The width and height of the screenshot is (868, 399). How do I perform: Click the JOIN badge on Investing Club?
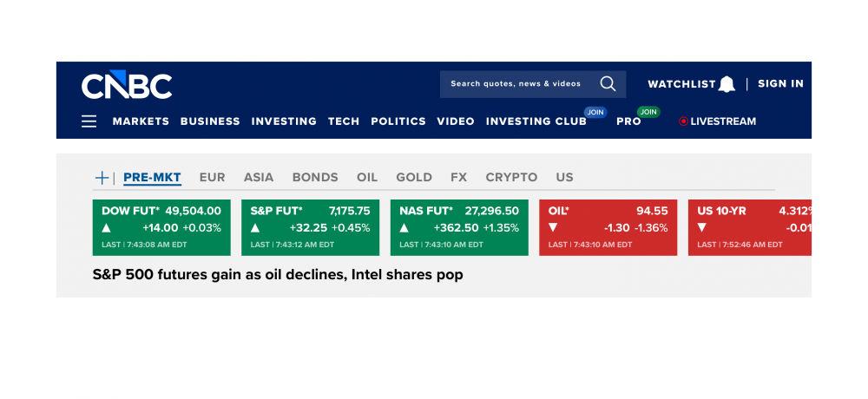(x=595, y=112)
